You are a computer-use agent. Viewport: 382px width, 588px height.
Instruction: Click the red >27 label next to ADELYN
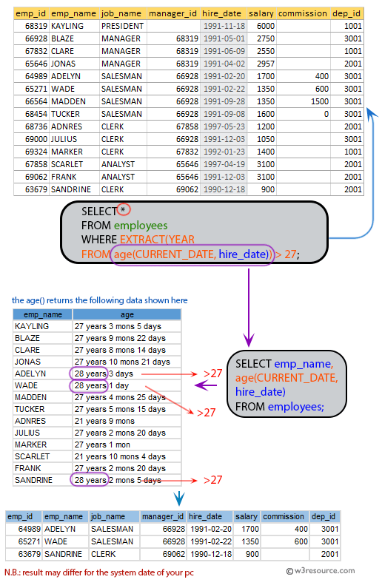click(x=212, y=374)
